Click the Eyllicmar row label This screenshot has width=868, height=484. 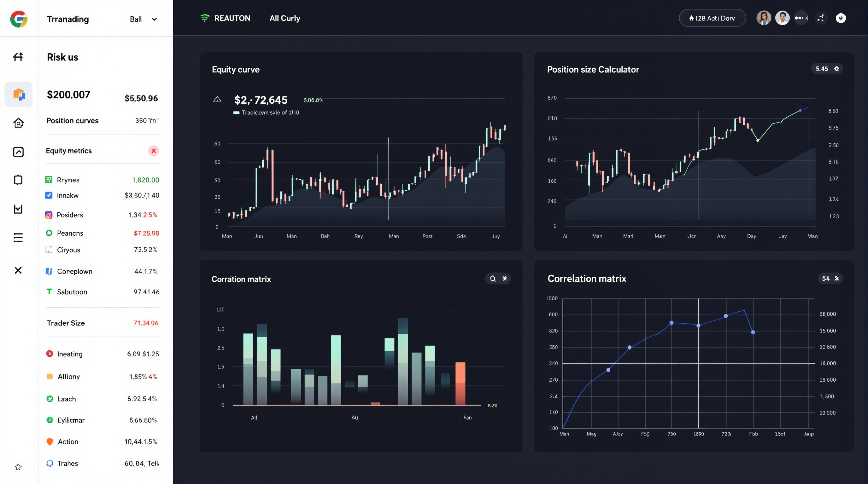tap(71, 420)
